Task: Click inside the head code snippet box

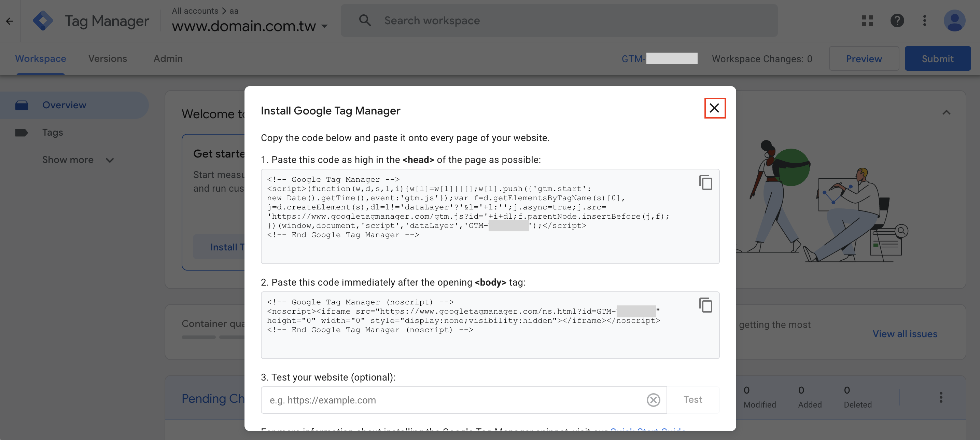Action: coord(490,216)
